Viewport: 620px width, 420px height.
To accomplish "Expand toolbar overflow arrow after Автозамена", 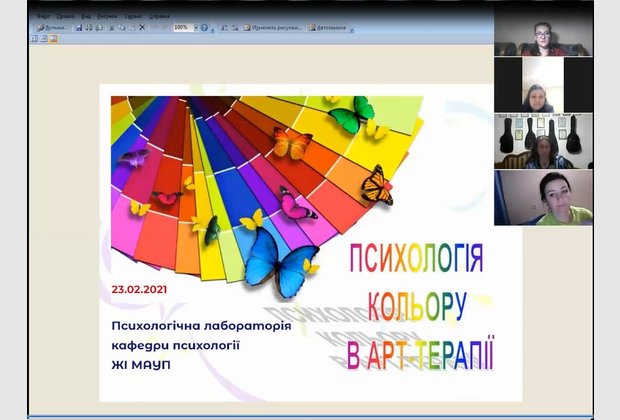I will [352, 29].
